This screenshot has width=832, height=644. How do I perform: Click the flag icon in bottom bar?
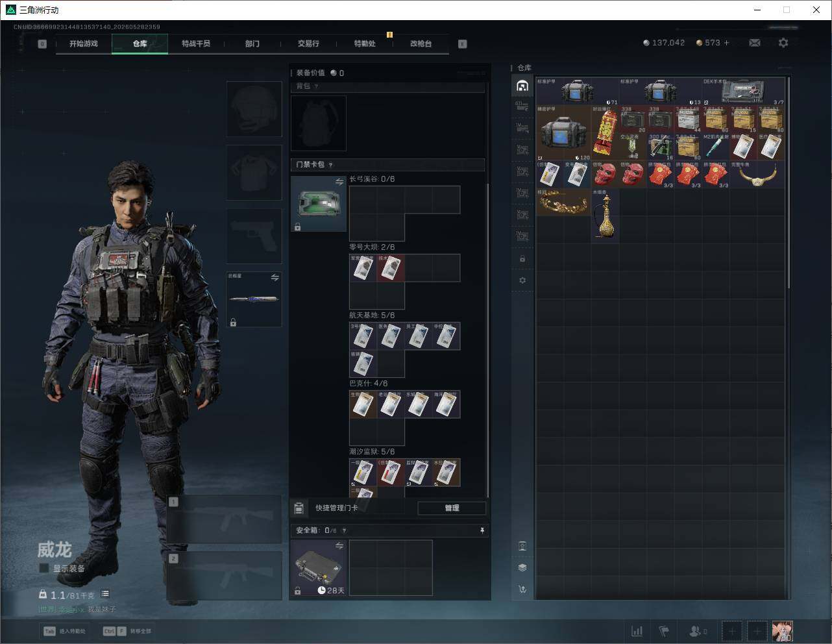664,631
